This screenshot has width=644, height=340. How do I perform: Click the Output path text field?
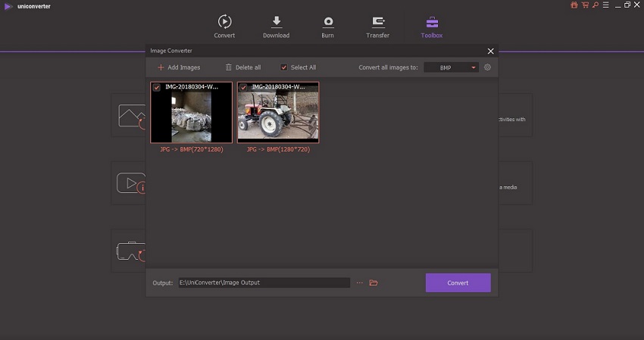click(x=264, y=283)
